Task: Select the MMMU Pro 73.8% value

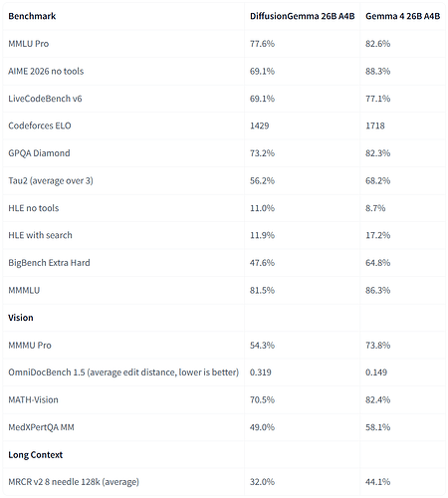Action: [377, 346]
